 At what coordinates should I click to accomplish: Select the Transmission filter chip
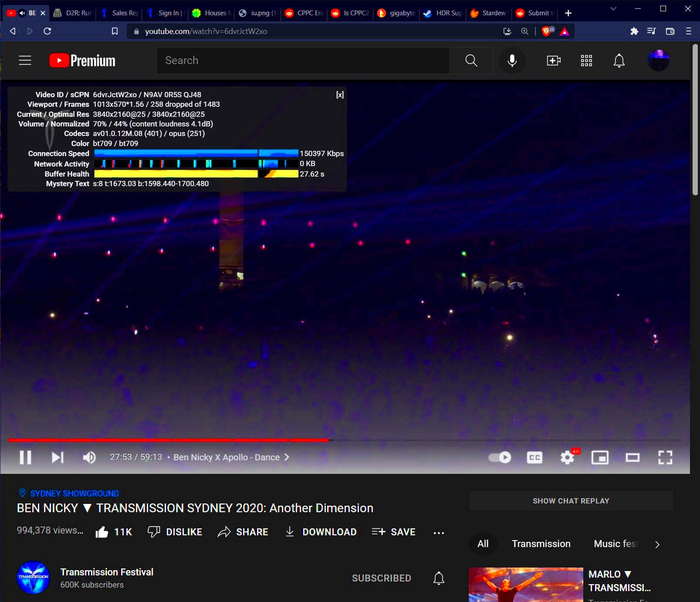[541, 544]
